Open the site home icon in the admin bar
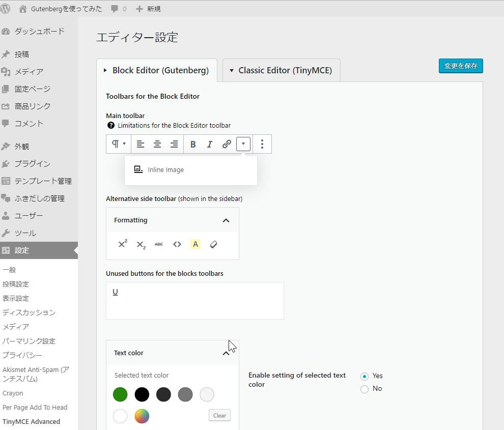 coord(23,9)
